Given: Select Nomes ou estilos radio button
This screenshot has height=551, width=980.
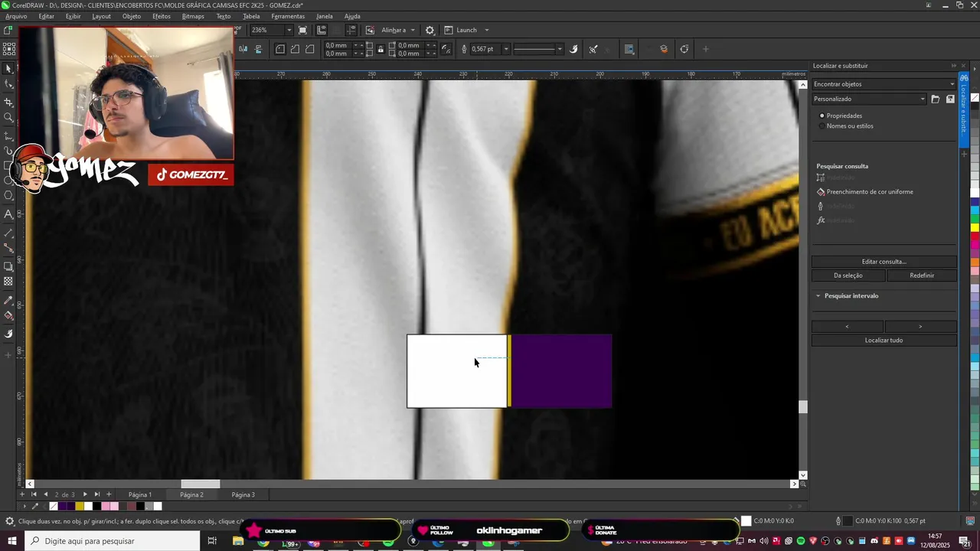Looking at the screenshot, I should 822,126.
